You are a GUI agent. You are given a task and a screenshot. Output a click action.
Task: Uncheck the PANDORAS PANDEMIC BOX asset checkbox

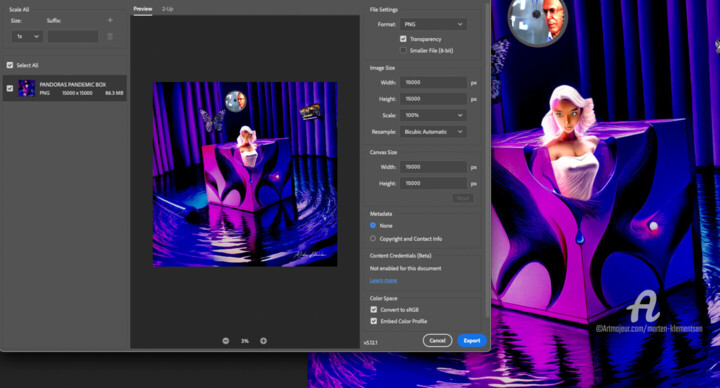(x=10, y=88)
